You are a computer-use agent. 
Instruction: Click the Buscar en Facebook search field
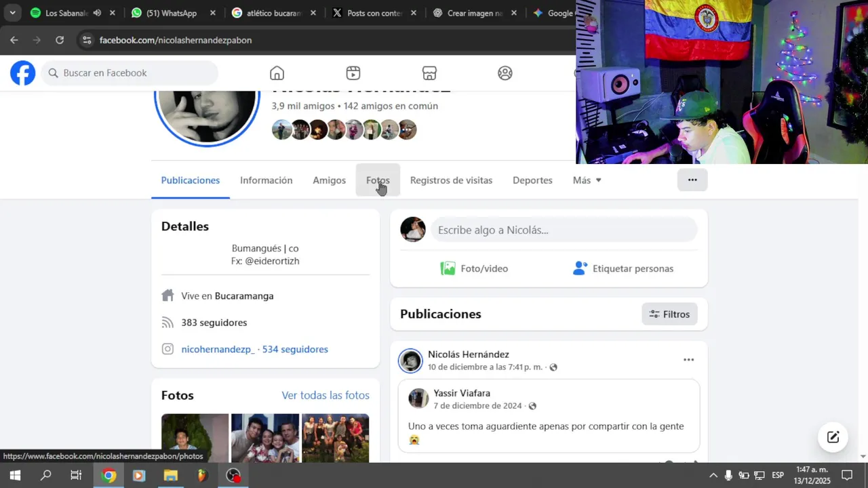[x=130, y=73]
